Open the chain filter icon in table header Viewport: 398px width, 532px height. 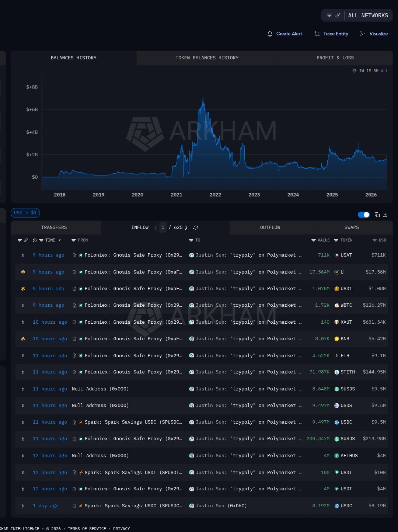click(x=20, y=240)
